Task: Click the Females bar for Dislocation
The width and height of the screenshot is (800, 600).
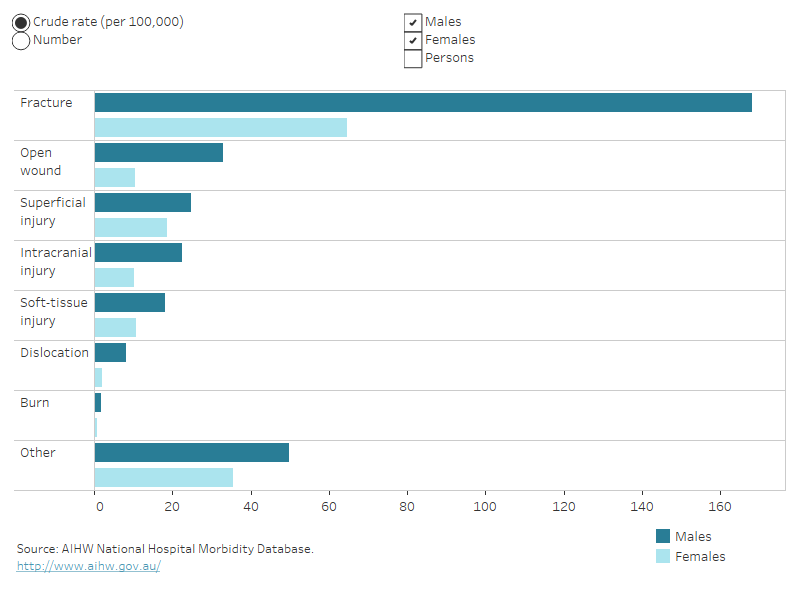Action: click(x=98, y=377)
